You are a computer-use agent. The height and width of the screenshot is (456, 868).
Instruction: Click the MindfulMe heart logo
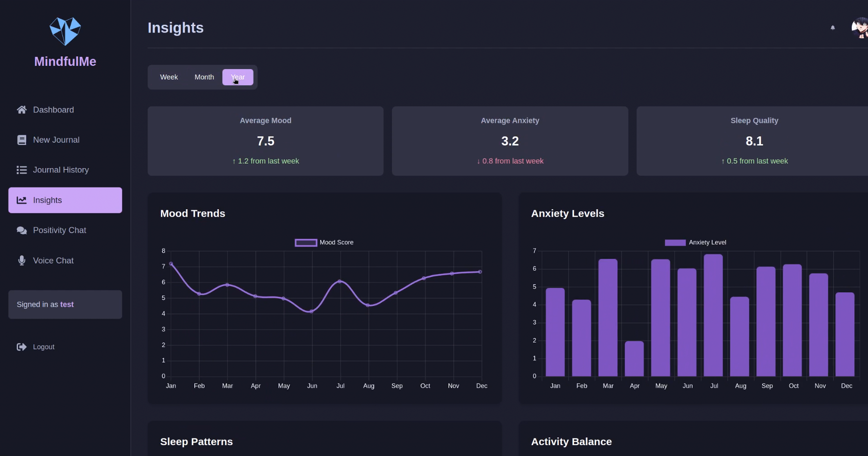click(x=65, y=31)
